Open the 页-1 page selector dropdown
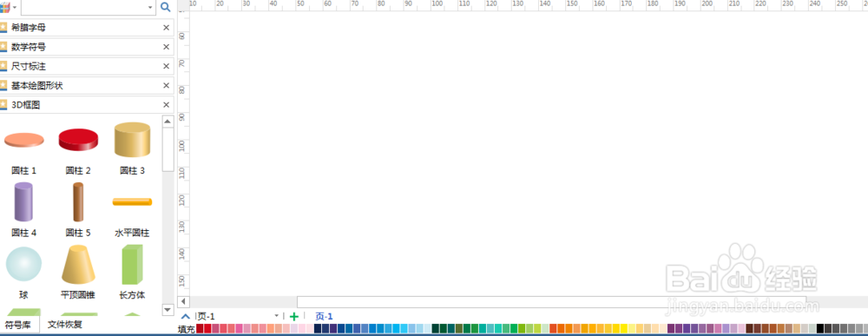Viewport: 868px width, 336px height. pos(277,316)
